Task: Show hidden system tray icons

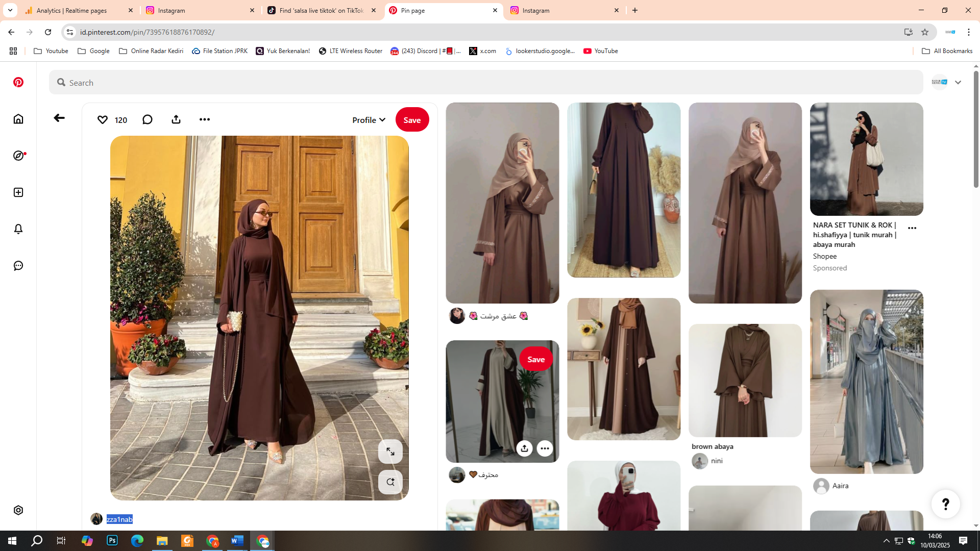Action: pyautogui.click(x=887, y=541)
